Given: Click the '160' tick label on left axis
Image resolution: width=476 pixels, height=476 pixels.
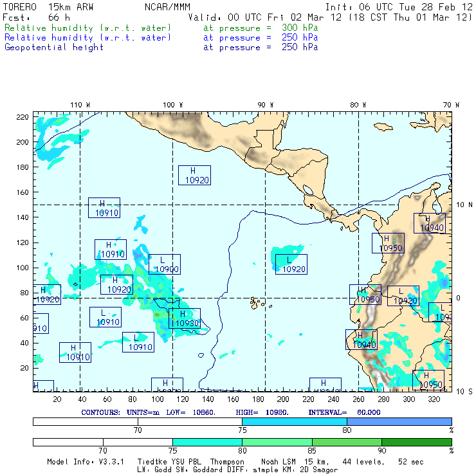Looking at the screenshot, I should point(22,192).
